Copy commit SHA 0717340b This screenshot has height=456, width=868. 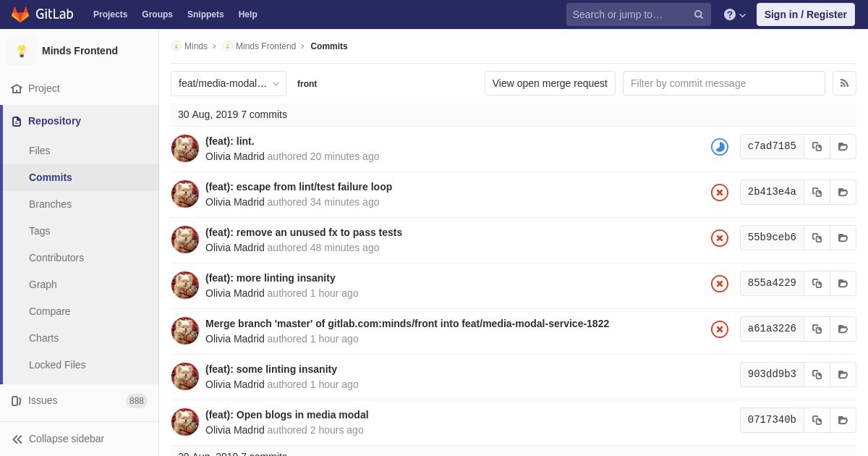pos(817,420)
